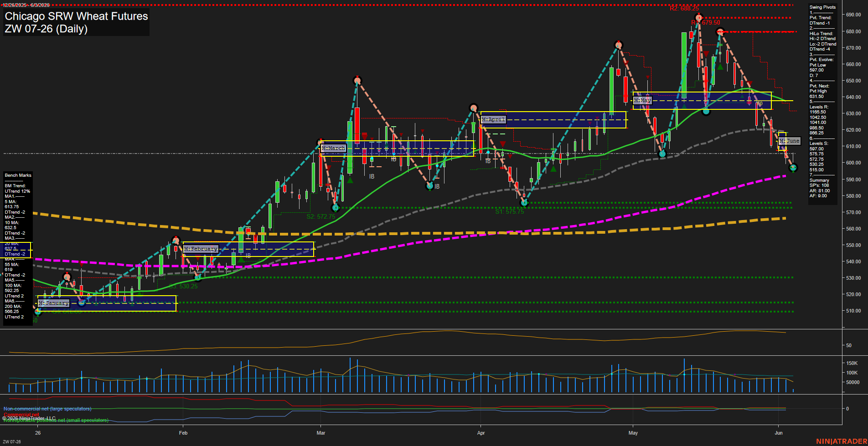Select the early-March swing pivot high marker
Image resolution: width=868 pixels, height=446 pixels.
tap(357, 81)
